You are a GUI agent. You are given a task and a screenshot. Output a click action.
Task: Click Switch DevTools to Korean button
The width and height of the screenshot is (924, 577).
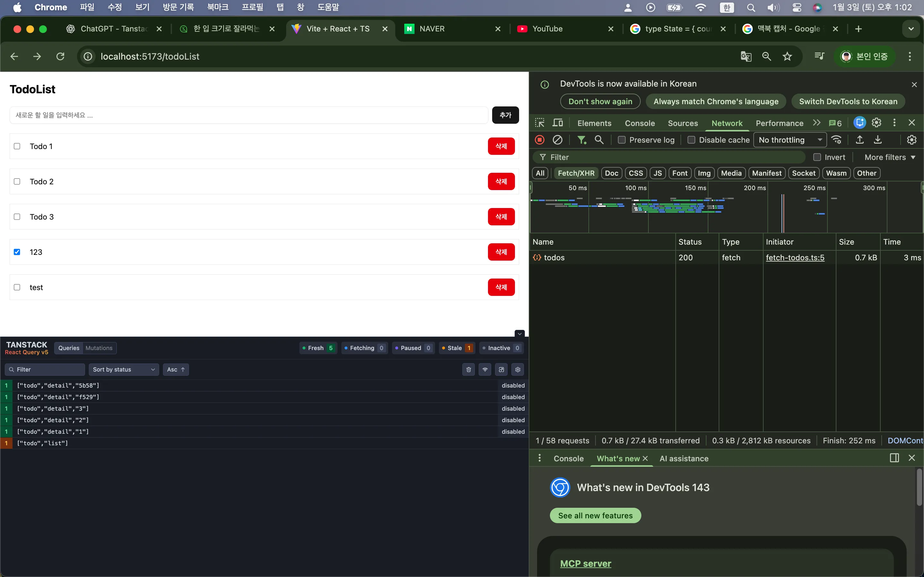point(848,101)
